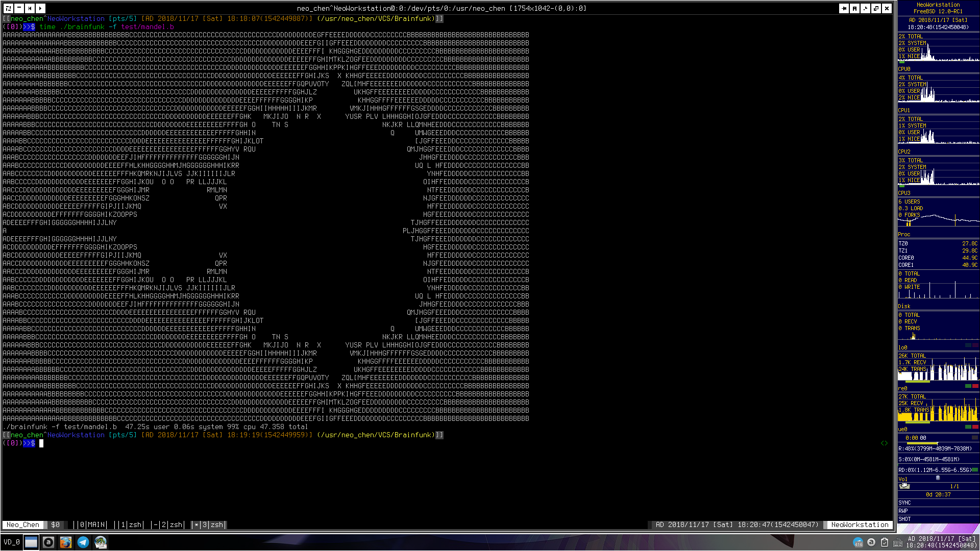Toggle the 'A' always-on-top titlebar button
Screen dimensions: 980x551
[x=855, y=8]
